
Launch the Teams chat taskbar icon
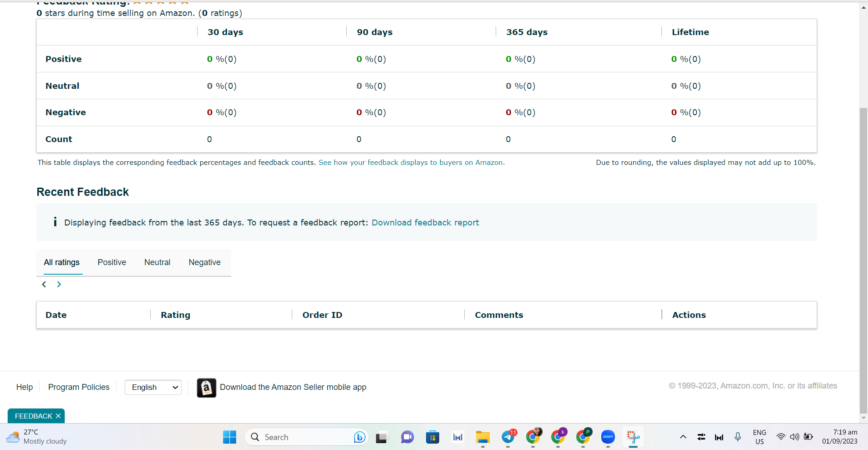(407, 437)
